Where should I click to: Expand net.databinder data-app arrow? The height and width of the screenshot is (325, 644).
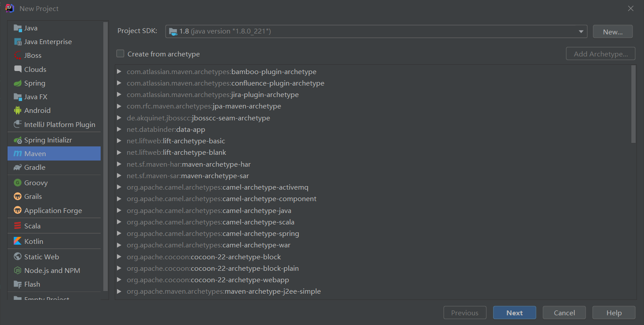coord(119,129)
